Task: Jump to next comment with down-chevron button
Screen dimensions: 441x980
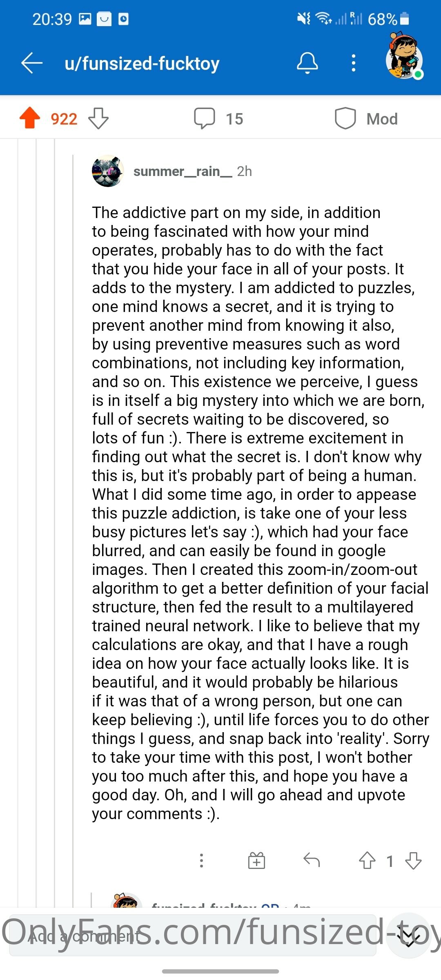Action: pyautogui.click(x=409, y=935)
